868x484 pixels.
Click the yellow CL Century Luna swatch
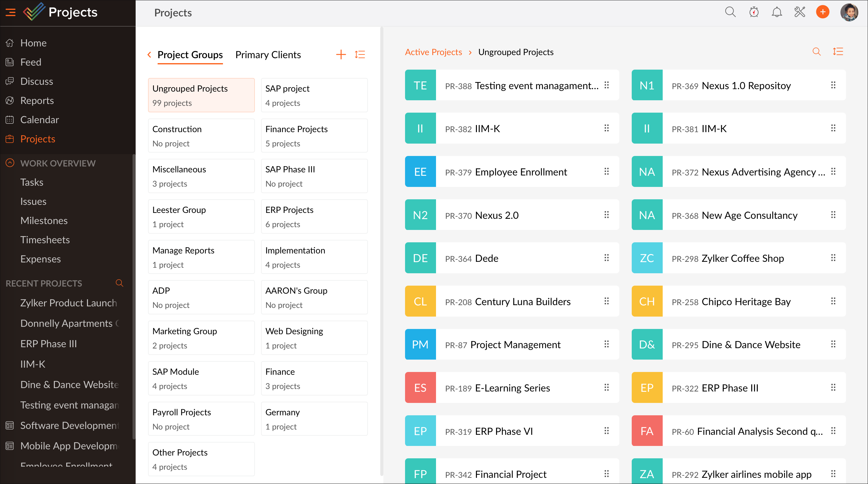[x=420, y=301]
